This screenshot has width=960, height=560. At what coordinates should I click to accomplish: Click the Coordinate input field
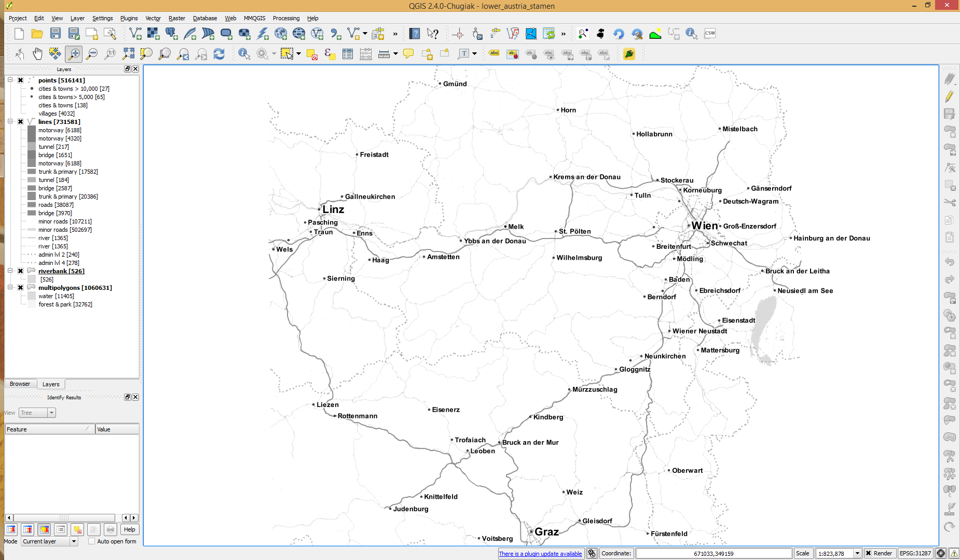coord(713,553)
